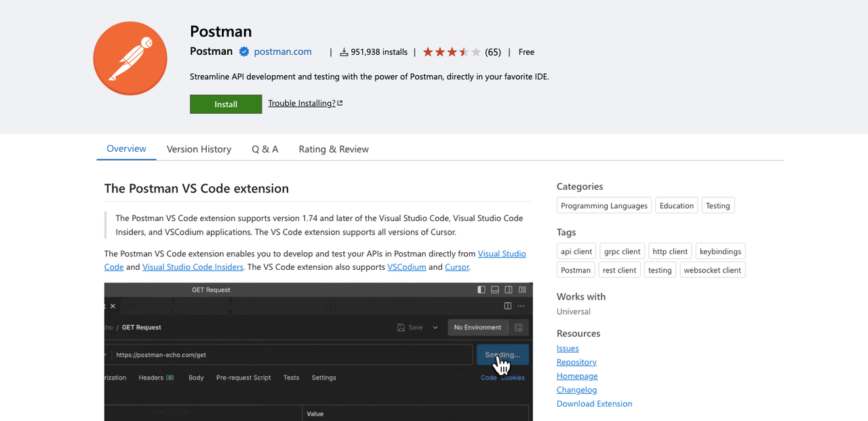Click the GET Request breadcrumb in demo

click(142, 327)
